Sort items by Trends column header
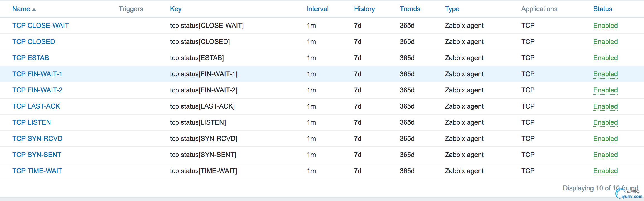The height and width of the screenshot is (201, 644). click(x=410, y=9)
